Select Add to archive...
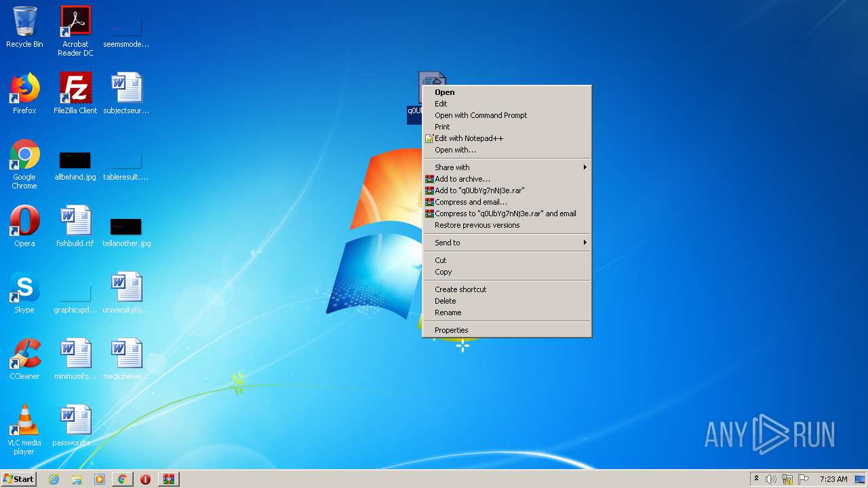This screenshot has height=488, width=868. pyautogui.click(x=507, y=179)
